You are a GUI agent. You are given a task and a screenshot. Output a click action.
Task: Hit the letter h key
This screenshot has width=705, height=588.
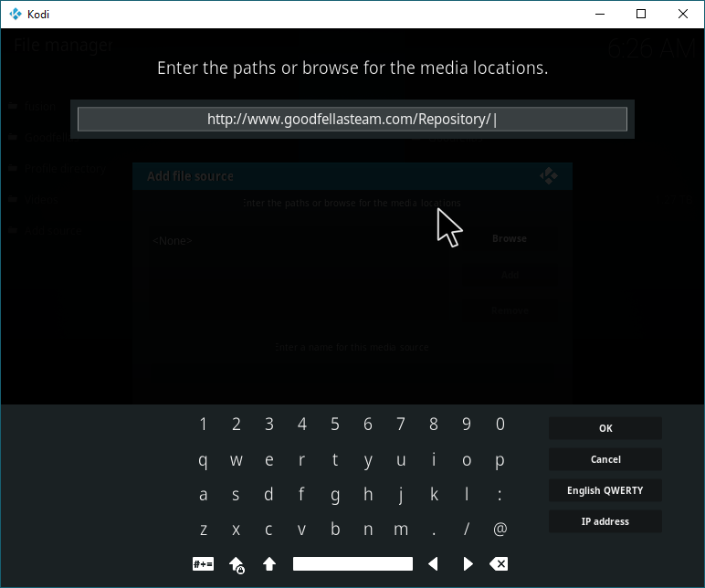368,495
